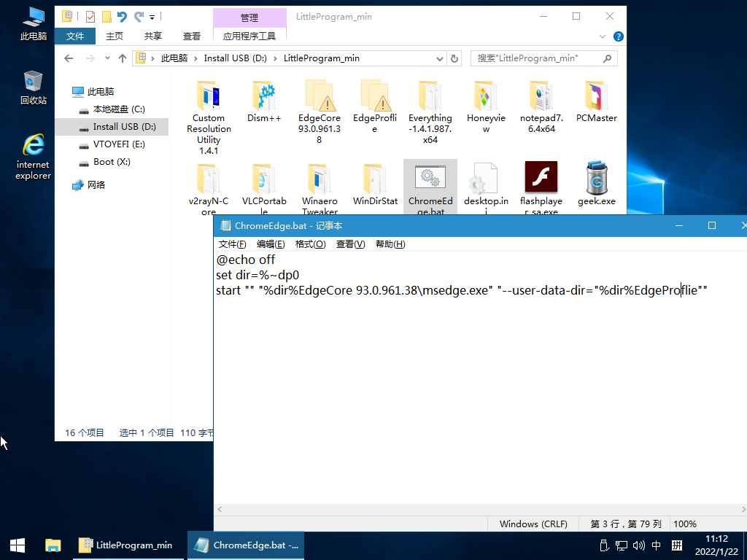Open the Dism++ folder

pyautogui.click(x=264, y=101)
